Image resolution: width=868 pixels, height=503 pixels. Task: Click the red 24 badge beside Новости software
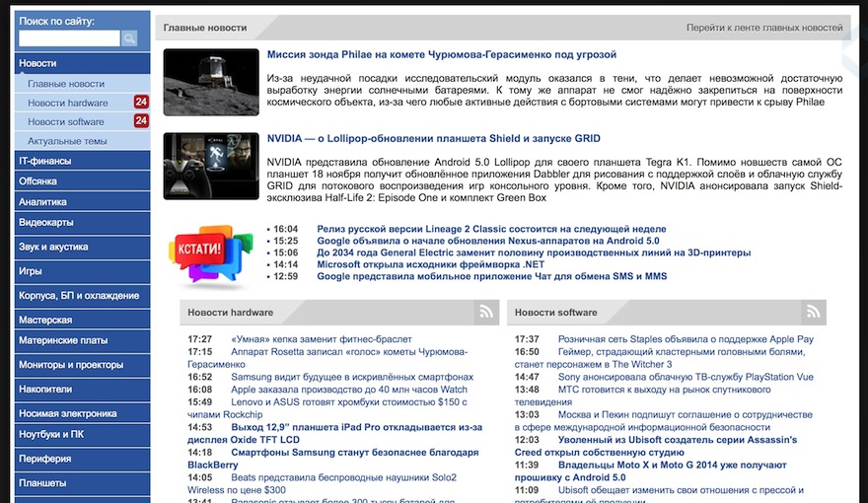tap(141, 121)
